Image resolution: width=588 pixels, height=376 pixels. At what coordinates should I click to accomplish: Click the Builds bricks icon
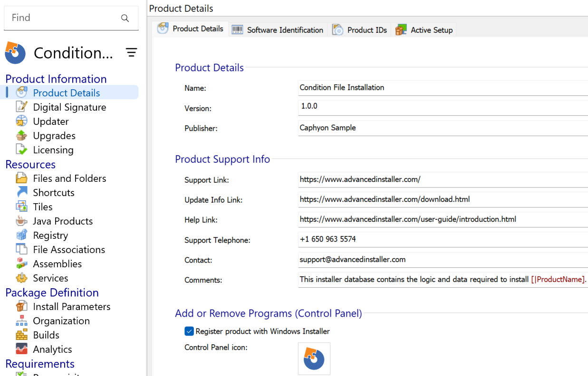pyautogui.click(x=21, y=335)
